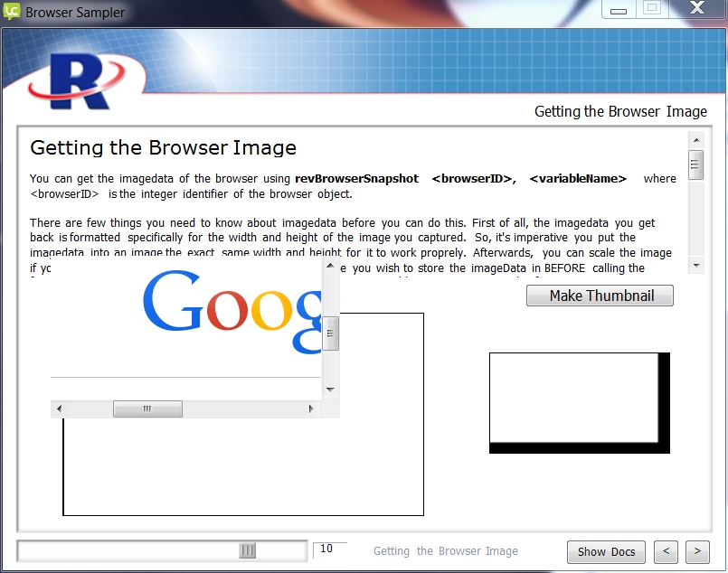Go to previous sample page arrow
The image size is (728, 573).
pos(666,551)
